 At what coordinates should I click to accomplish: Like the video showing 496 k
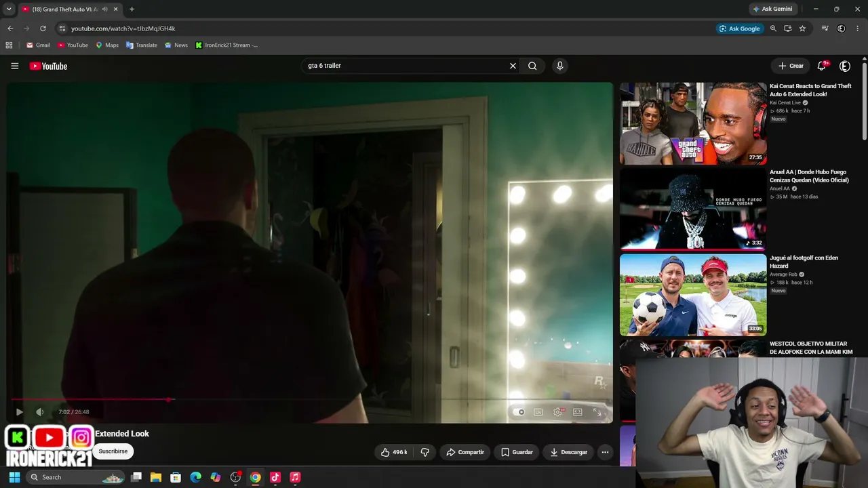pyautogui.click(x=394, y=452)
